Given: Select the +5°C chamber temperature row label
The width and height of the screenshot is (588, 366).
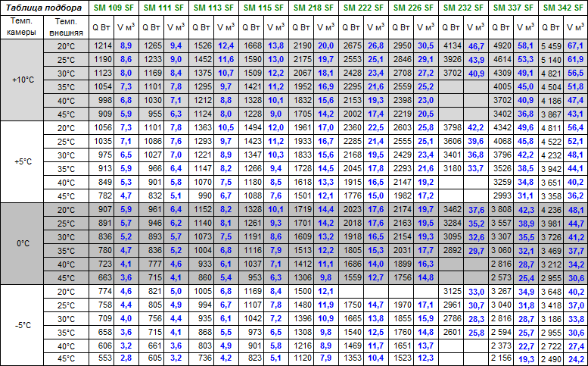Looking at the screenshot, I should (x=23, y=161).
